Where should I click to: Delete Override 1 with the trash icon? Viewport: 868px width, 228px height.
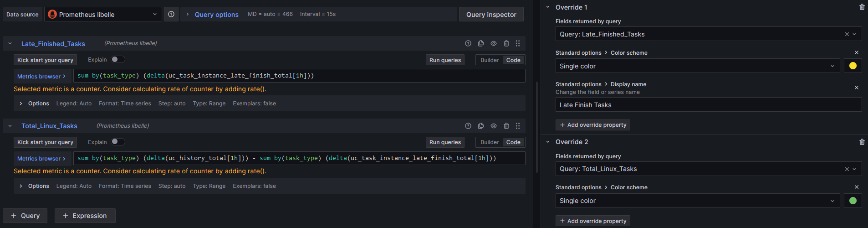pyautogui.click(x=862, y=7)
